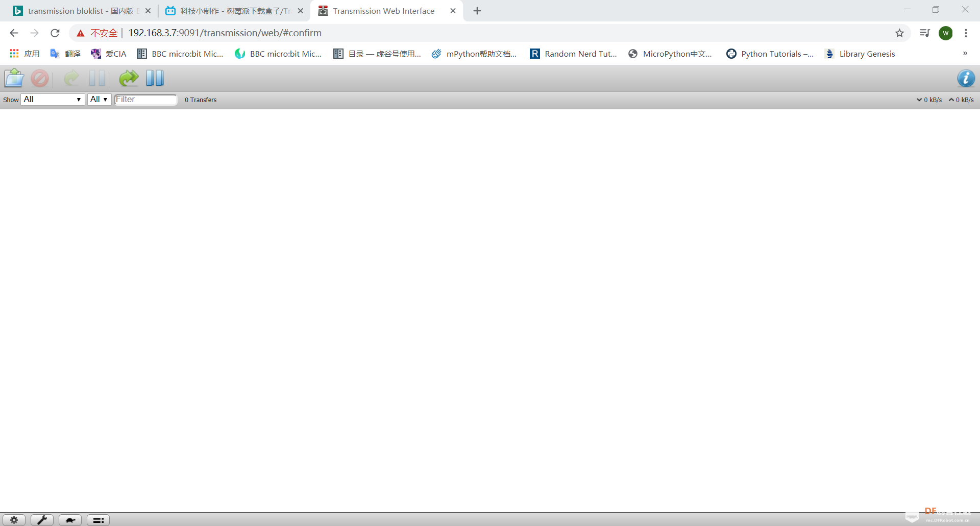The height and width of the screenshot is (526, 980).
Task: Click the Filter text field
Action: 145,100
